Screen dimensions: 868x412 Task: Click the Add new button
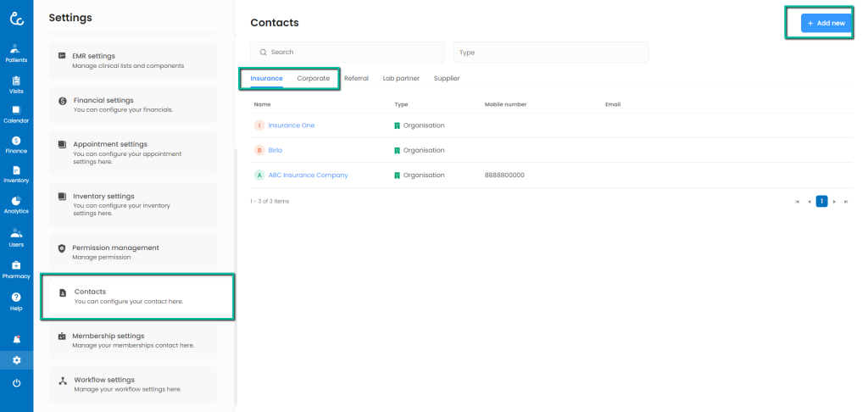[x=826, y=23]
